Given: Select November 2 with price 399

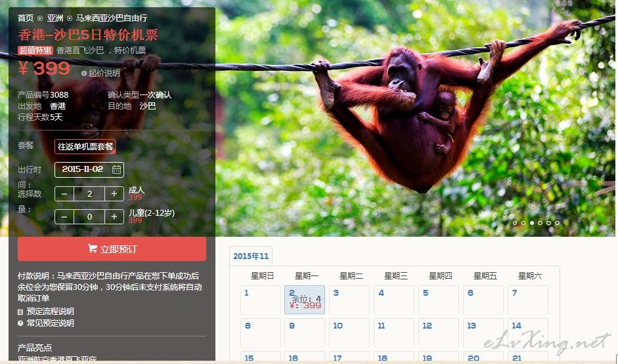Looking at the screenshot, I should coord(305,300).
